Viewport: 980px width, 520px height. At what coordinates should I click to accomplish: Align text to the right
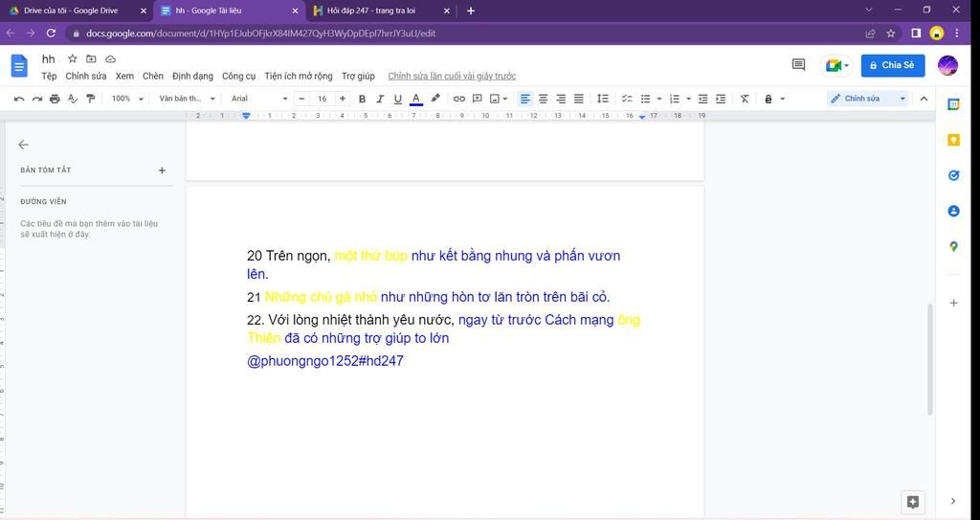click(561, 99)
